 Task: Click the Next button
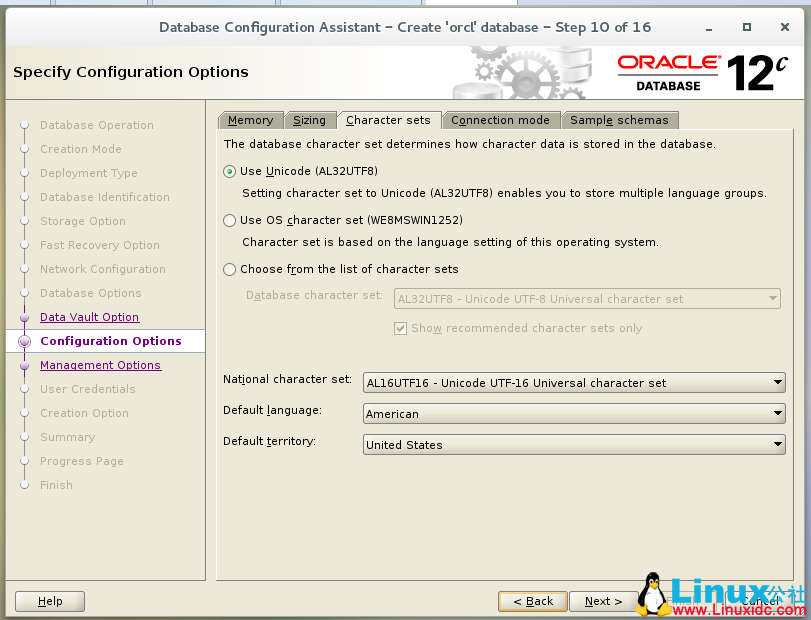click(x=604, y=601)
